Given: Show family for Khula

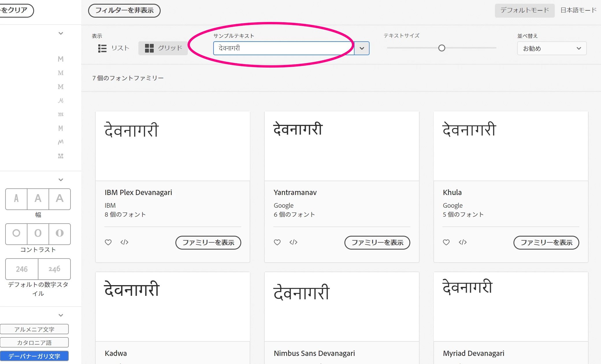Looking at the screenshot, I should pyautogui.click(x=546, y=243).
